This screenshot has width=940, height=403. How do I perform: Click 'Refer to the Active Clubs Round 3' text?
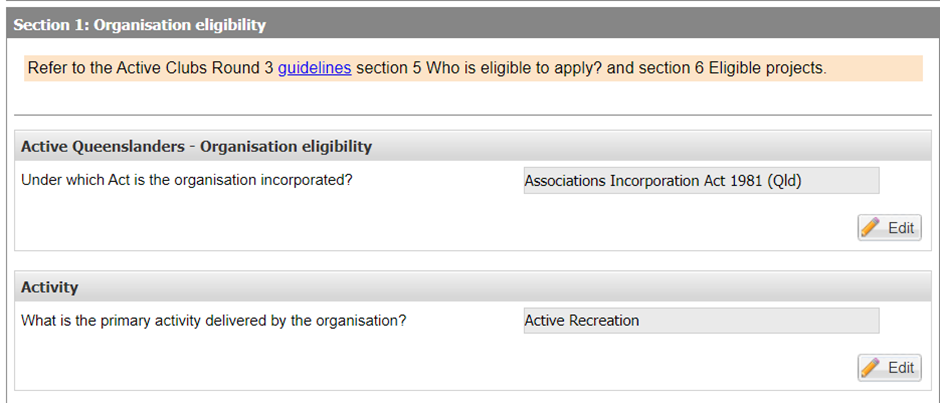tap(150, 68)
